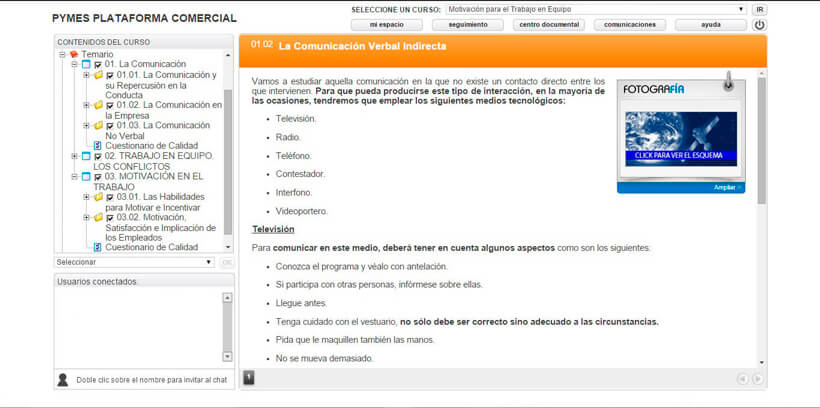This screenshot has height=408, width=820.
Task: Click the questionnaire icon under module 03
Action: click(x=98, y=247)
